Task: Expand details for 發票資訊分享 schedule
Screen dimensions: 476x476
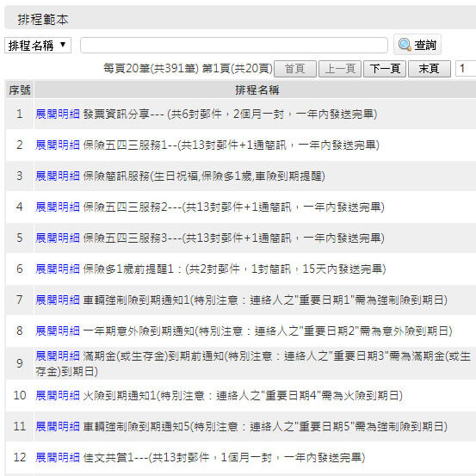Action: point(58,114)
